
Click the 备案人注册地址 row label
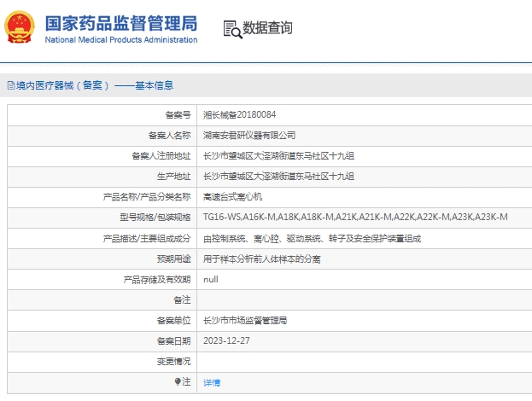[x=161, y=156]
